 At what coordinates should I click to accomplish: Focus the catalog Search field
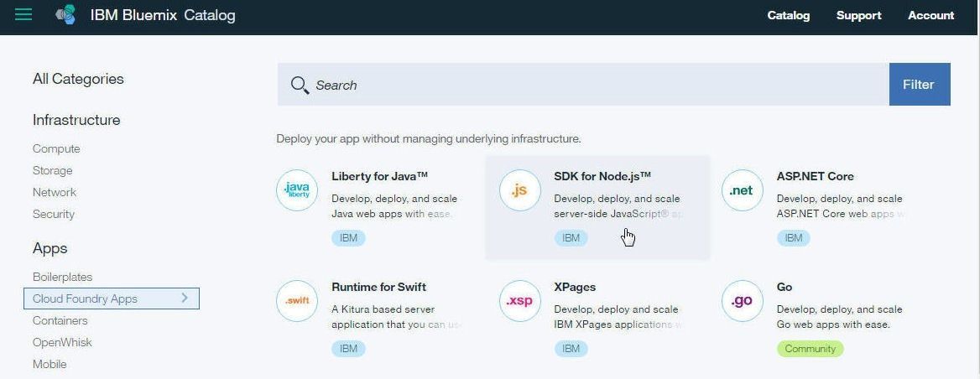coord(583,85)
